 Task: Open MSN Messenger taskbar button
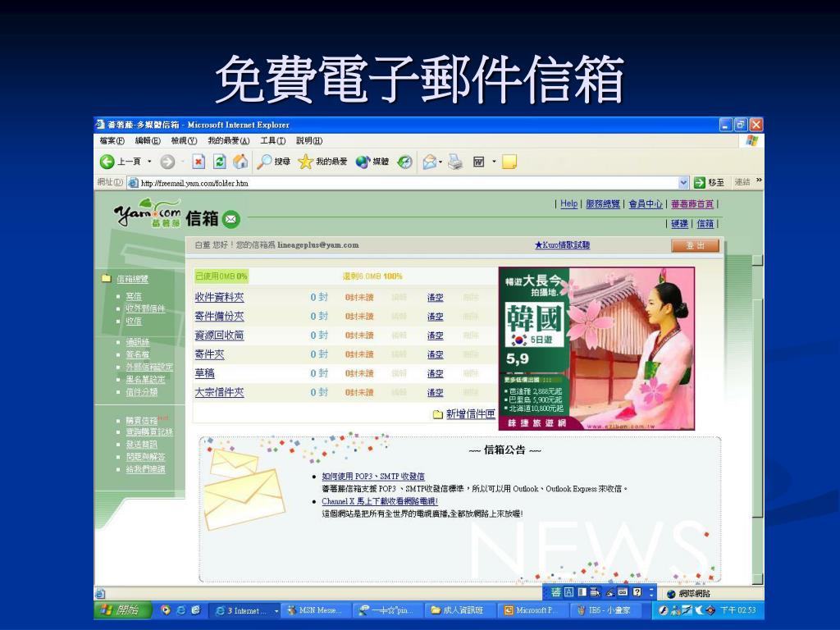(x=315, y=610)
